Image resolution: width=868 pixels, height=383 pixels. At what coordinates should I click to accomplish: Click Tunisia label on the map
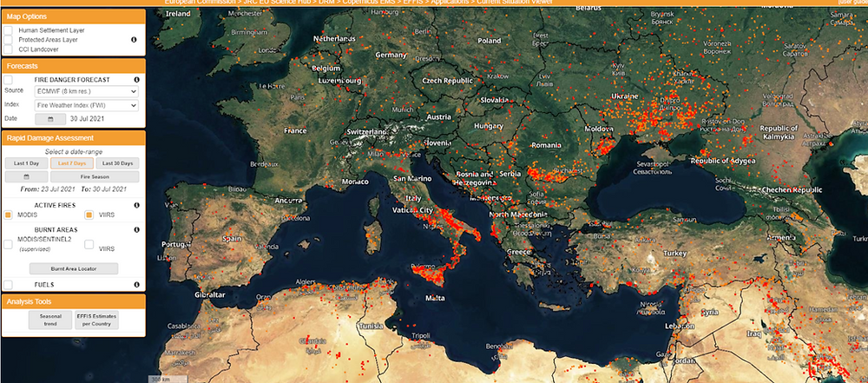(x=371, y=326)
